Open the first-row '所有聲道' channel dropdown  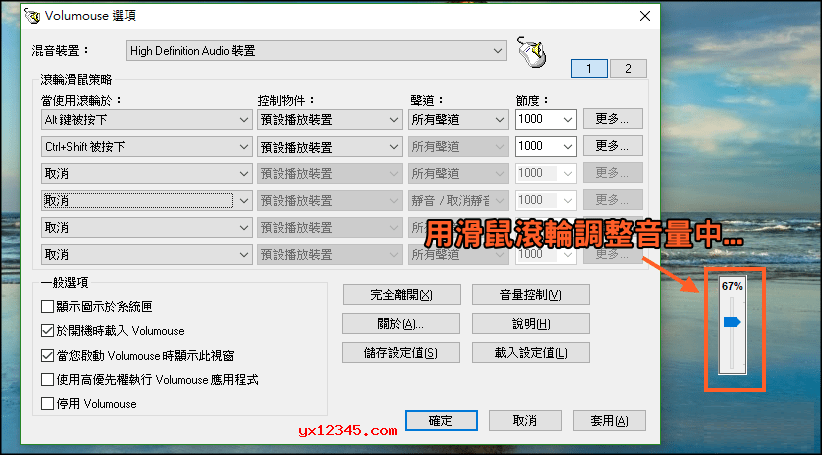click(458, 120)
